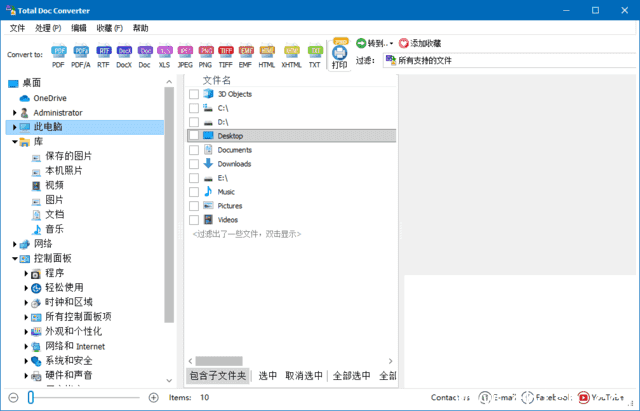Screen dimensions: 640x411
Task: Tick the Pictures checkbox
Action: click(x=194, y=206)
